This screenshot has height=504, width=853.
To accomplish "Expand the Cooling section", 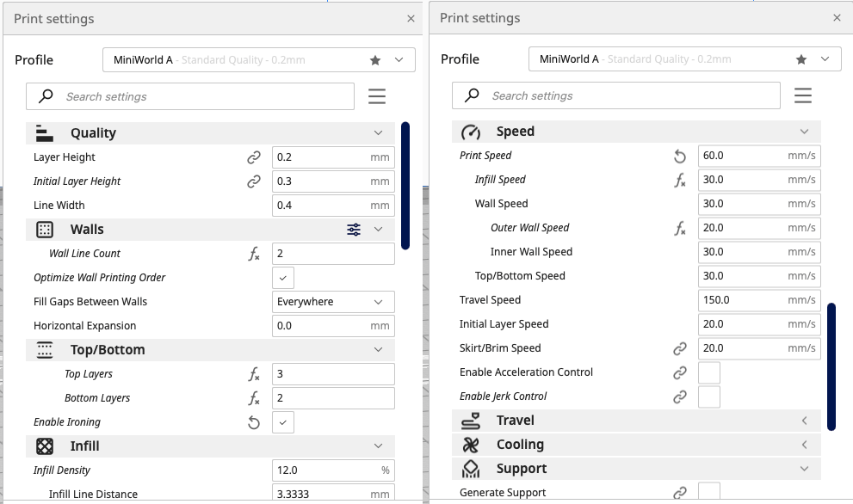I will pyautogui.click(x=804, y=445).
